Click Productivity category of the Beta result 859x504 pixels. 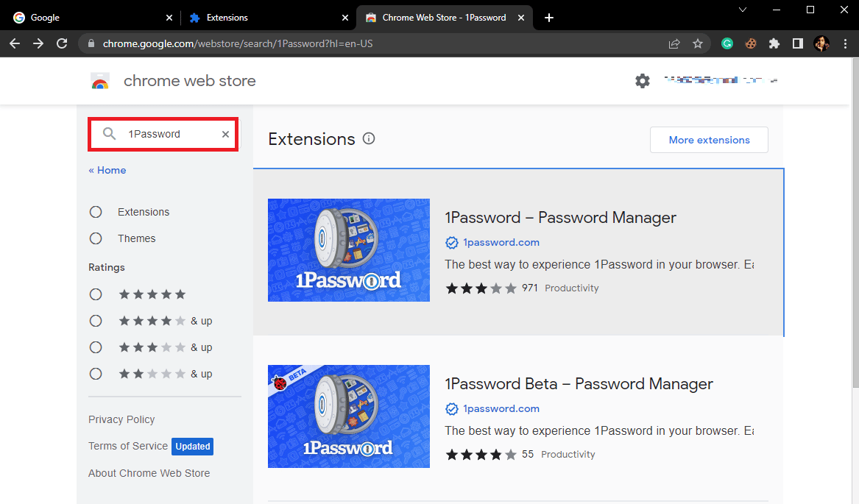568,455
